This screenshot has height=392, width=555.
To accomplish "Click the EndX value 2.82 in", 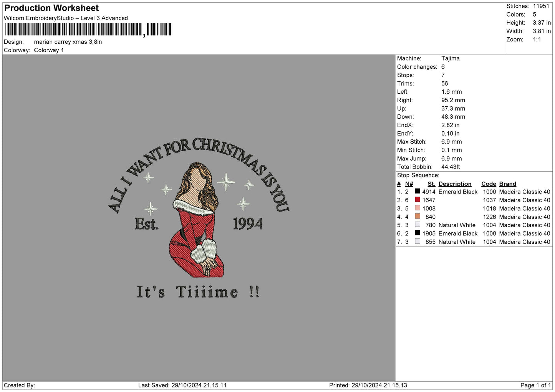I will coord(451,125).
